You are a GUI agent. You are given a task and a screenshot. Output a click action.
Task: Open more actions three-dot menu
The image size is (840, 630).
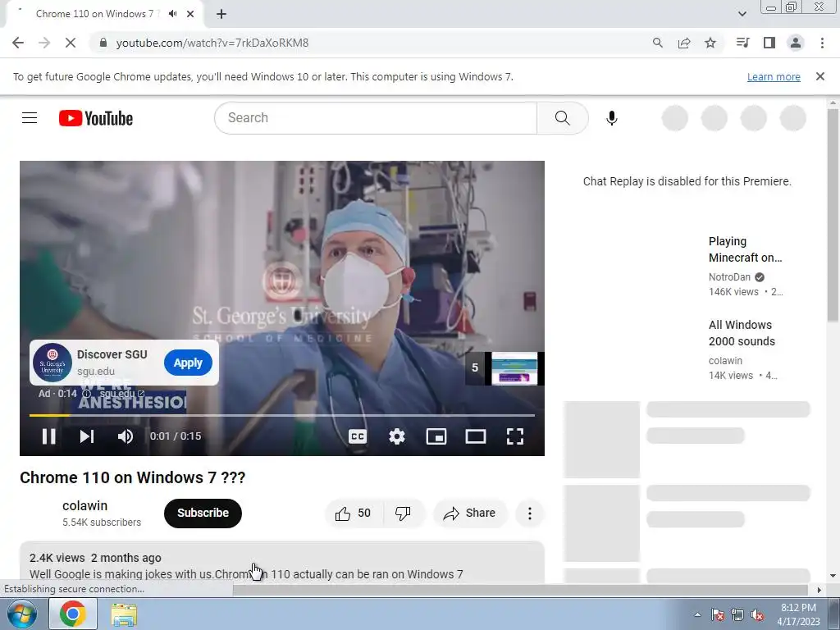530,514
